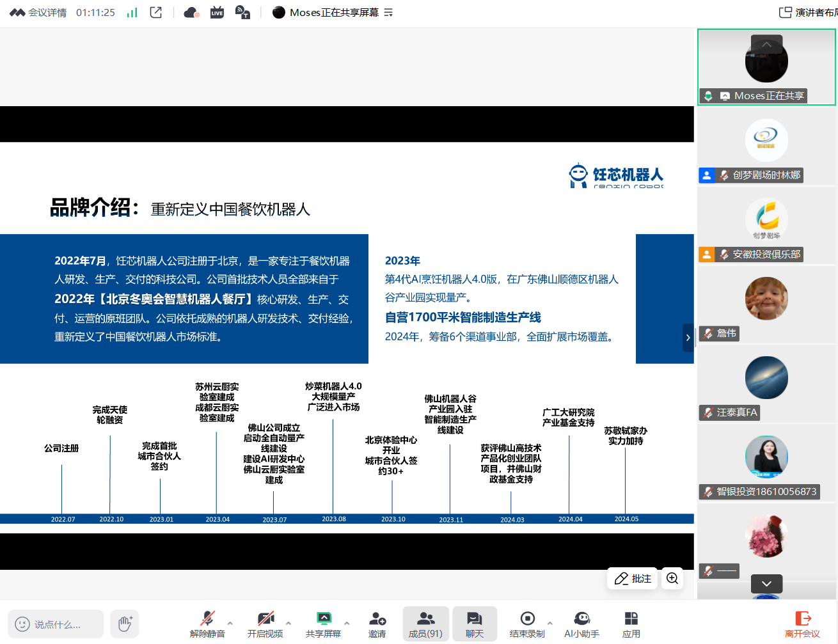
Task: Click the LIVE streaming icon
Action: tap(217, 13)
